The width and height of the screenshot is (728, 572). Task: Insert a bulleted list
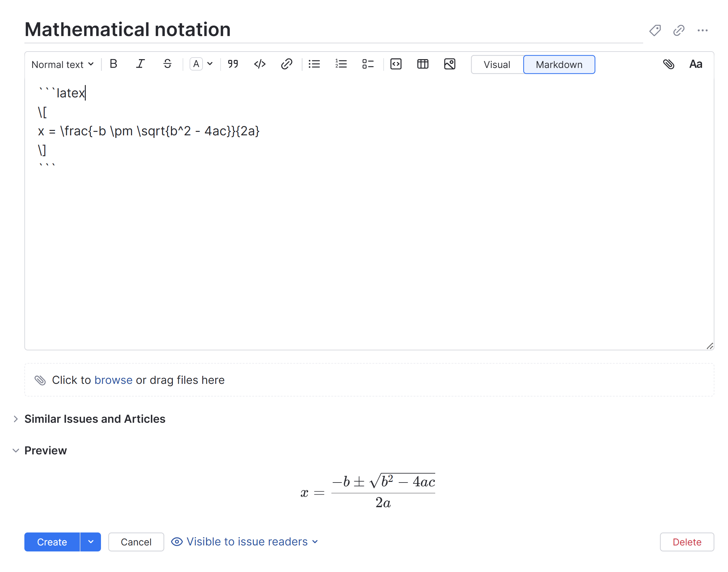pos(314,64)
